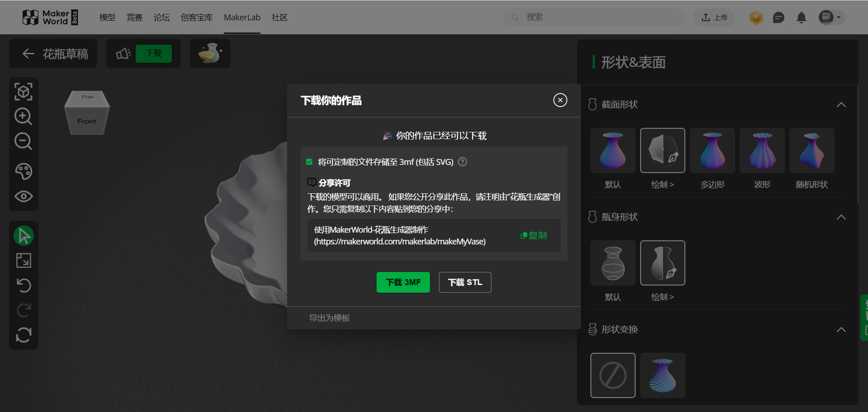This screenshot has width=868, height=412.
Task: Open the vase generator thumbnail icon
Action: click(x=210, y=53)
